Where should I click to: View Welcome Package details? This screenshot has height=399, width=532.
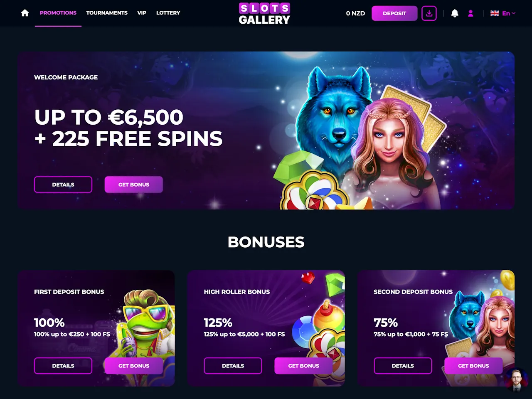pyautogui.click(x=63, y=185)
